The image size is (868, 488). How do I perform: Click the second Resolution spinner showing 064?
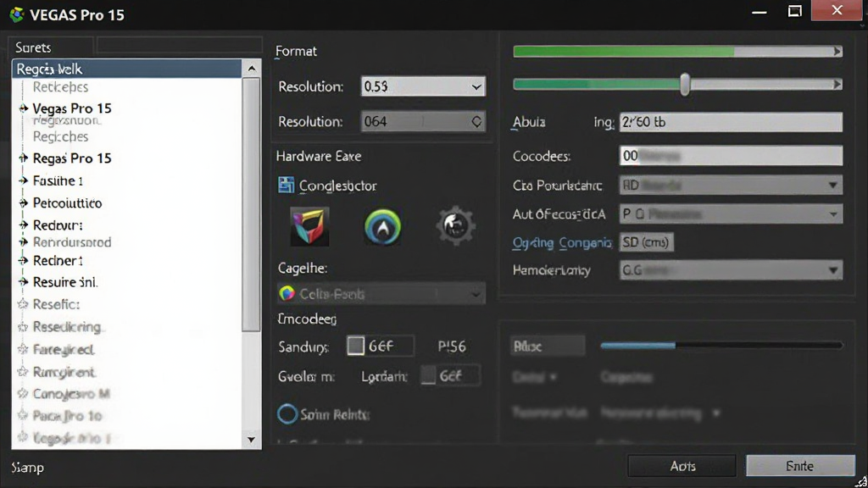[x=423, y=121]
